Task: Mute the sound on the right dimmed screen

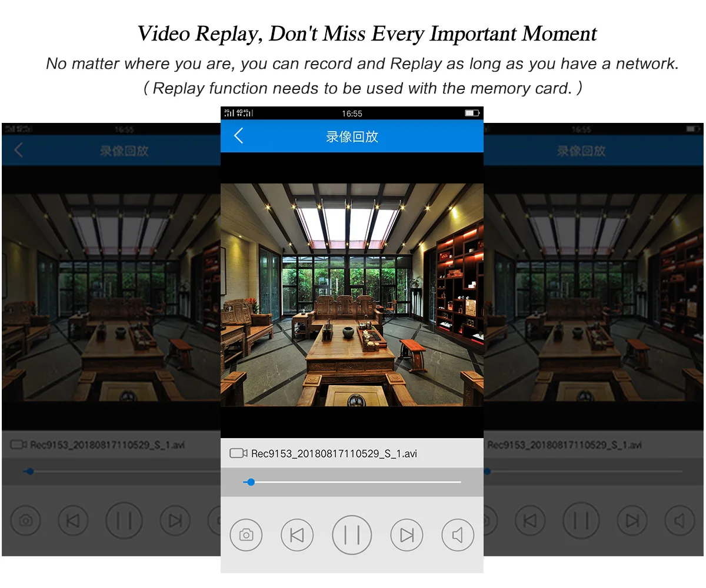Action: [x=680, y=520]
